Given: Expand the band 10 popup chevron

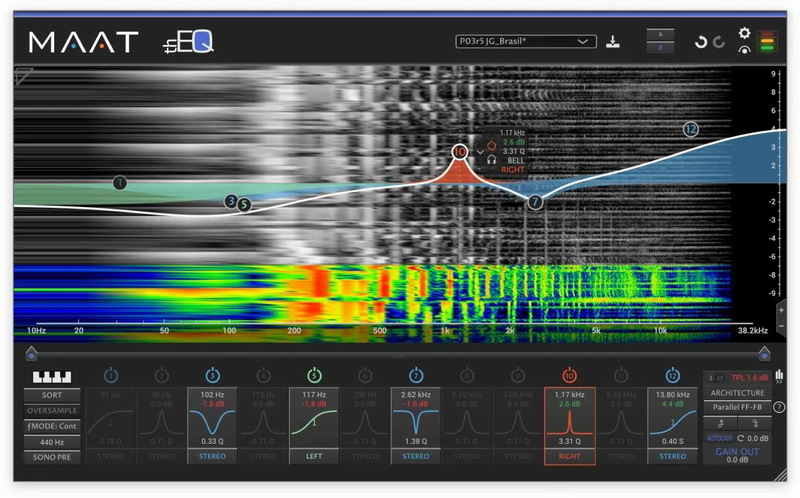Looking at the screenshot, I should [x=481, y=151].
